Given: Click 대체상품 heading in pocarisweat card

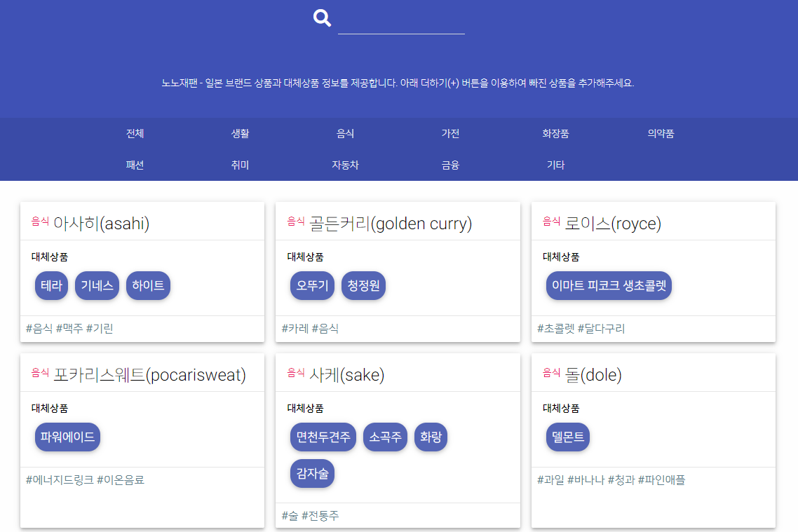Looking at the screenshot, I should [x=49, y=408].
